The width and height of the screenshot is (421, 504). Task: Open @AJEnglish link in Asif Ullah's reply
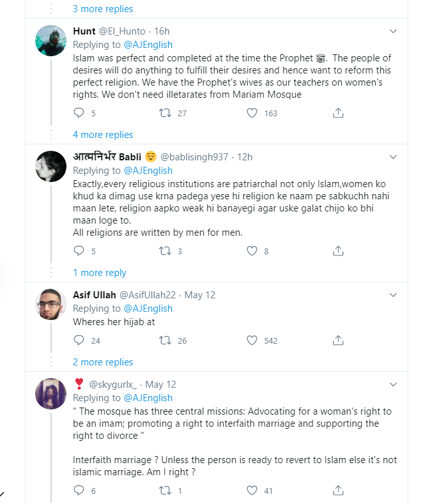point(148,309)
